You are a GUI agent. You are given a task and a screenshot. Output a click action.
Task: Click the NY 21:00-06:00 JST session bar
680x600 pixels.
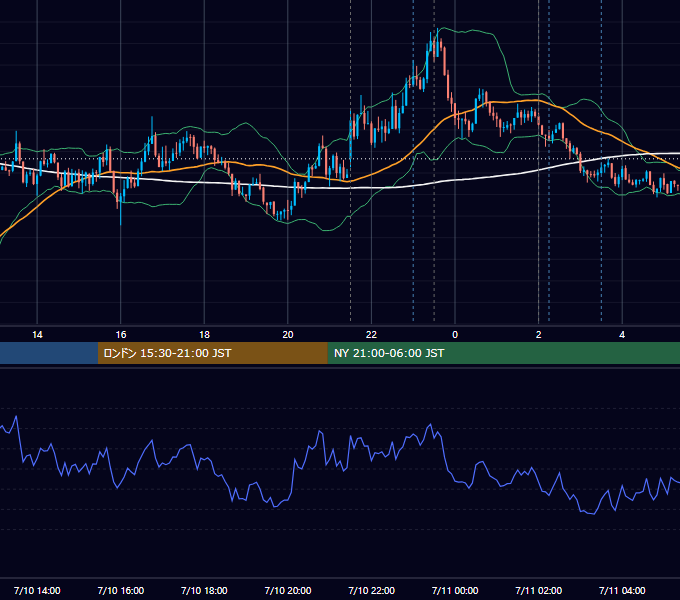click(x=503, y=353)
